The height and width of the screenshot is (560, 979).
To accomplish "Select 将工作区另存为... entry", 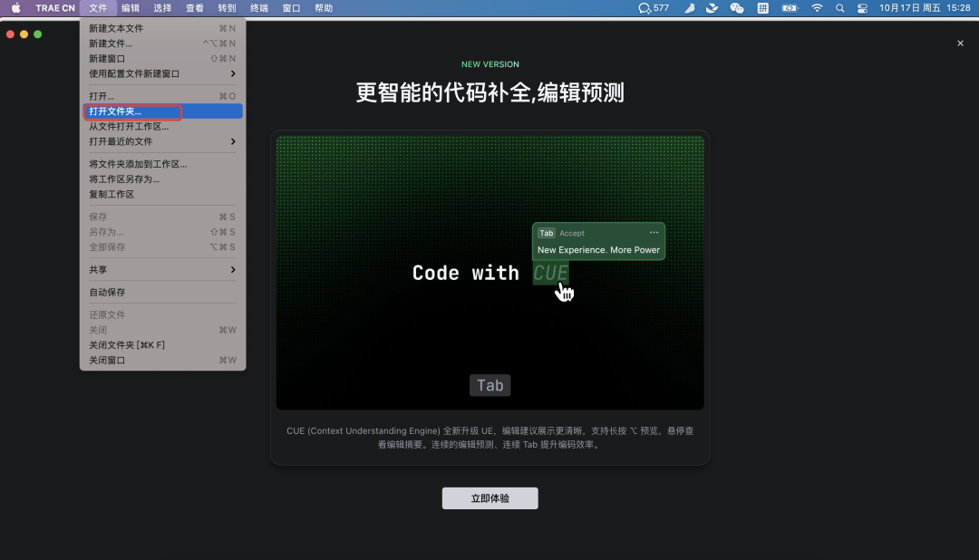I will click(162, 179).
